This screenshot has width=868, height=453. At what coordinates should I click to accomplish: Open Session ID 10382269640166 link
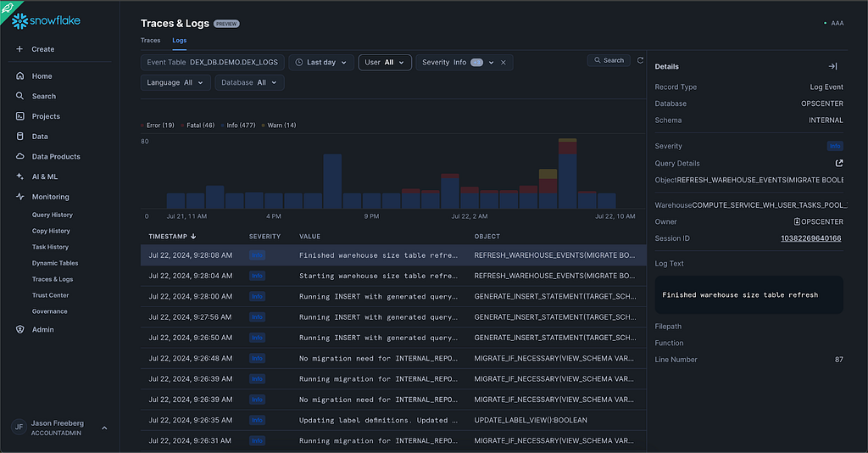coord(810,238)
